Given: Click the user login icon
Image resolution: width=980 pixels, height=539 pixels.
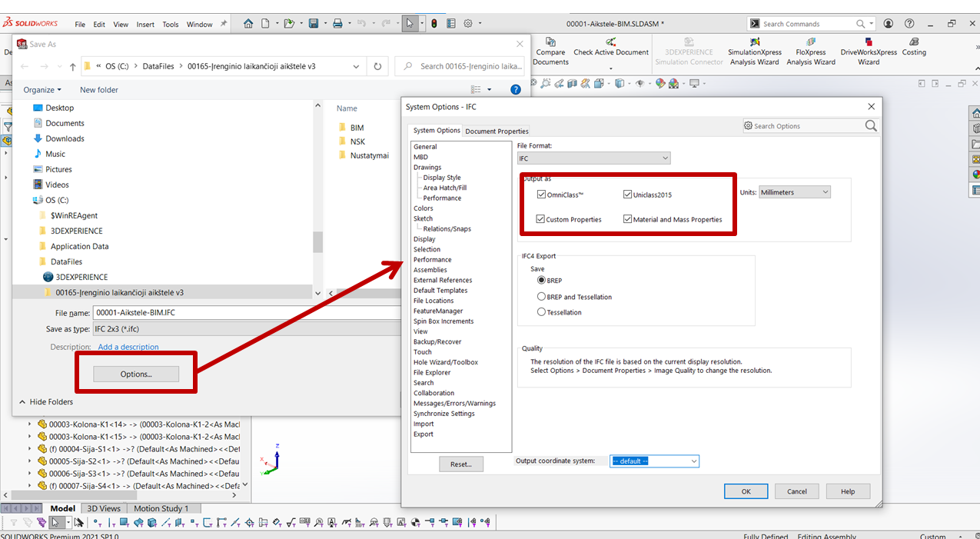Looking at the screenshot, I should tap(889, 24).
